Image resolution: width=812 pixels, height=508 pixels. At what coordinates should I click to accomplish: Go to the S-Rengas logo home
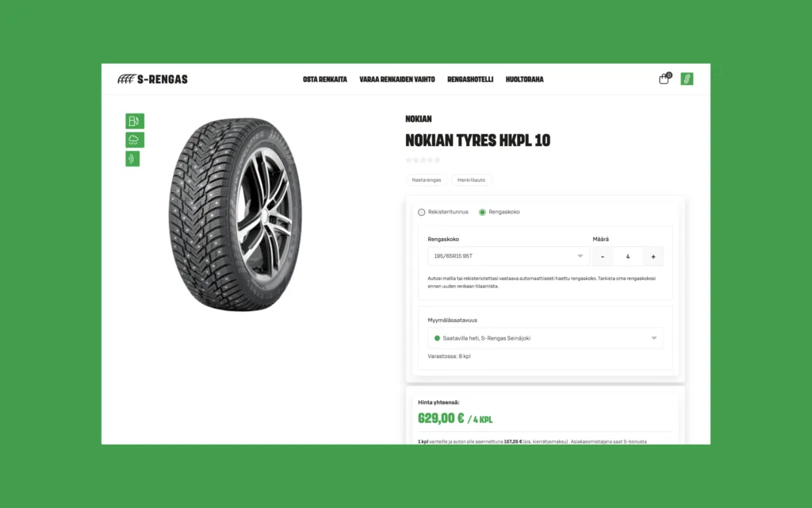pyautogui.click(x=153, y=79)
